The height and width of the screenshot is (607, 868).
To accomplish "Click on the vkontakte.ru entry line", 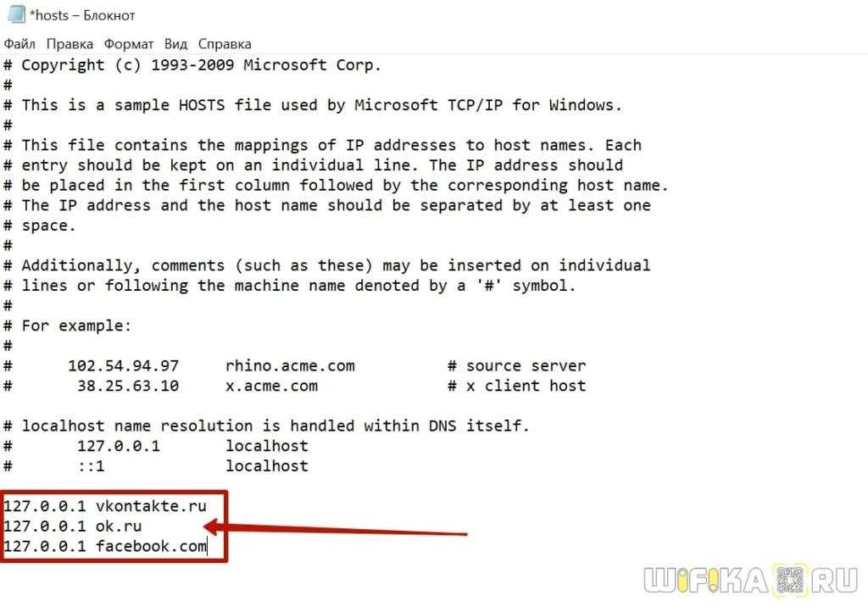I will click(105, 505).
